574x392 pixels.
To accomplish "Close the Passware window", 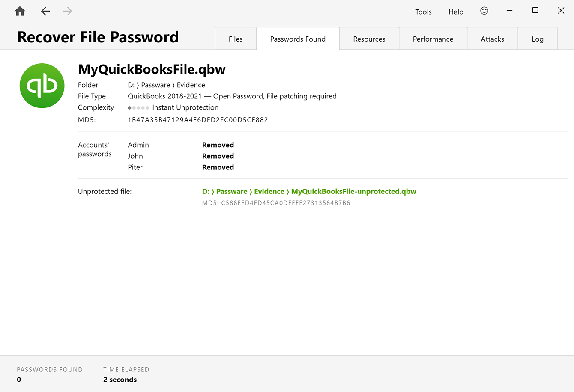I will tap(561, 11).
